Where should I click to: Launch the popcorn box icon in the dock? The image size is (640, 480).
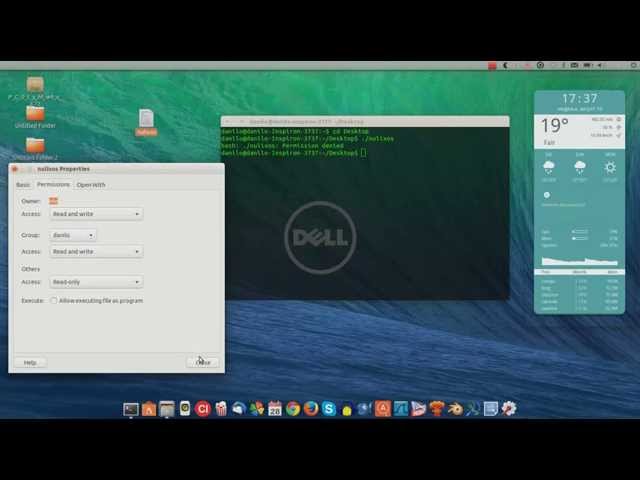click(221, 409)
